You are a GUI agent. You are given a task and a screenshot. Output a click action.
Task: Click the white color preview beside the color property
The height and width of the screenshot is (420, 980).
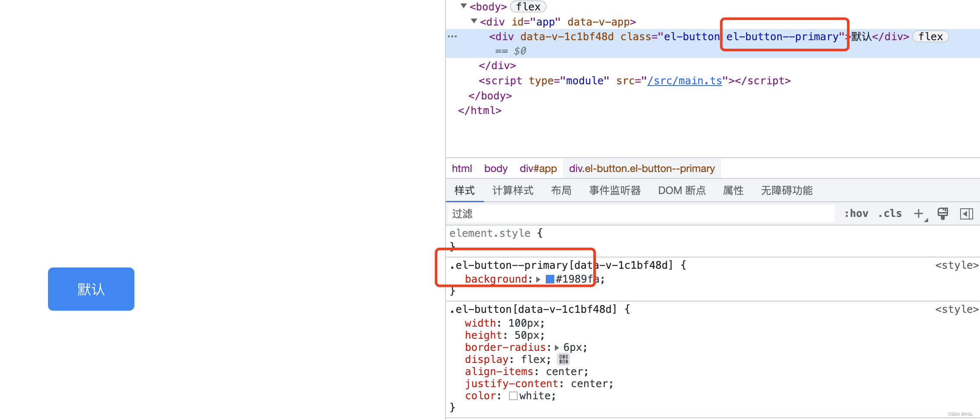point(513,395)
